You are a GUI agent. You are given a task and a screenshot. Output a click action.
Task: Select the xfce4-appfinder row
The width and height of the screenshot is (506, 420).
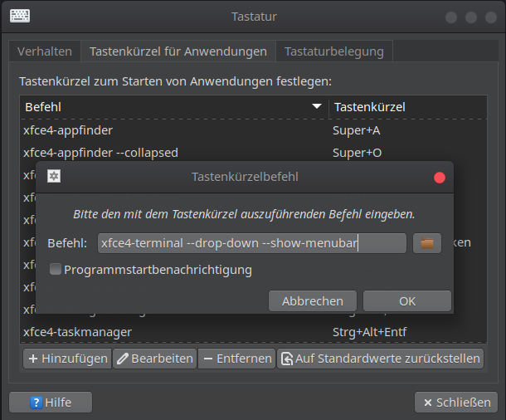253,130
